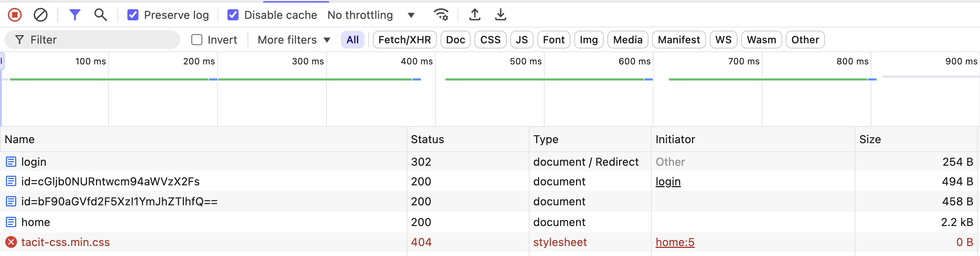The height and width of the screenshot is (256, 980).
Task: Select request id=cGljb0NURntwcm94aWVzX2Fs
Action: pos(489,181)
